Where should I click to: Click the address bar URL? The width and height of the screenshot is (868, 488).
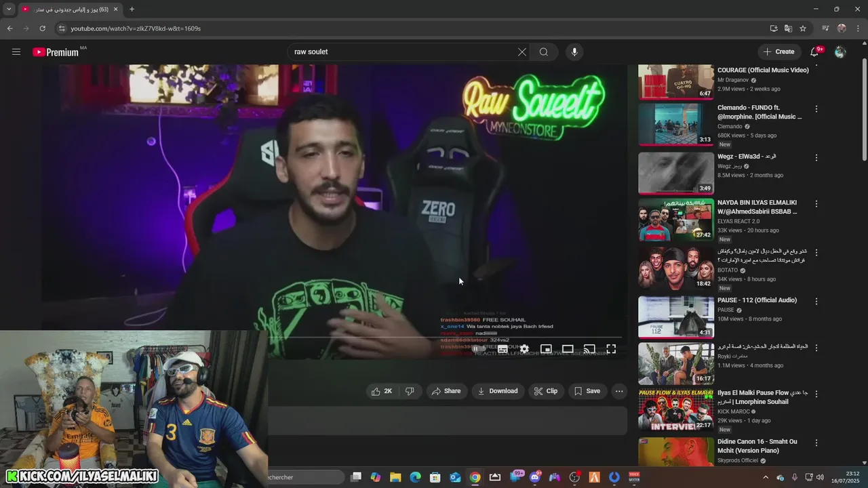click(136, 28)
